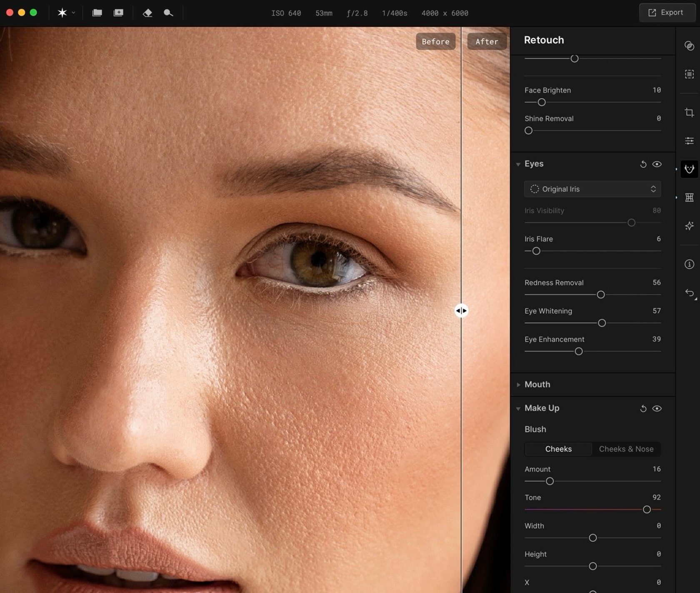Select the Face Retouch tool
Screen dimensions: 700x593
[x=690, y=169]
